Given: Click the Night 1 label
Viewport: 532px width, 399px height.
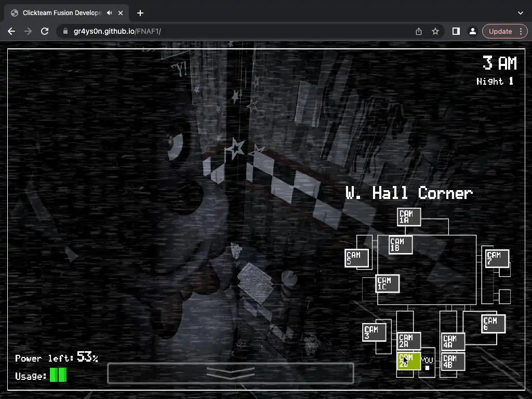Looking at the screenshot, I should [495, 82].
